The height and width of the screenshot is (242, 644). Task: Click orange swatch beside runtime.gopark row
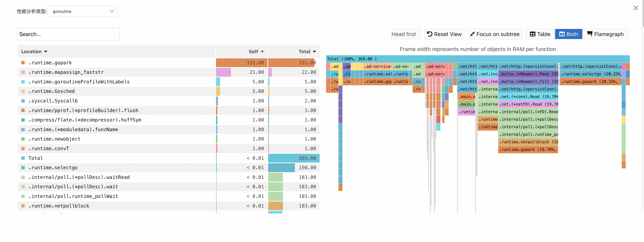point(23,63)
